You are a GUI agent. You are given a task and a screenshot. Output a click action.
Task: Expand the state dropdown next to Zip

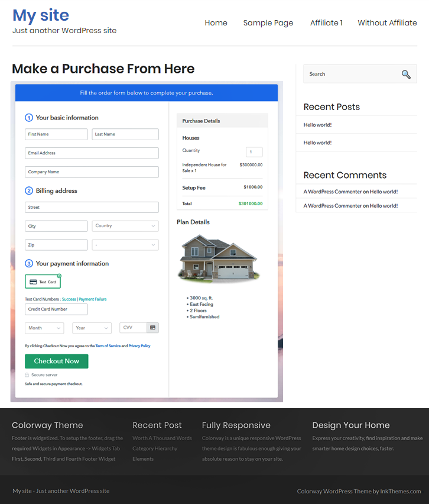pos(125,245)
